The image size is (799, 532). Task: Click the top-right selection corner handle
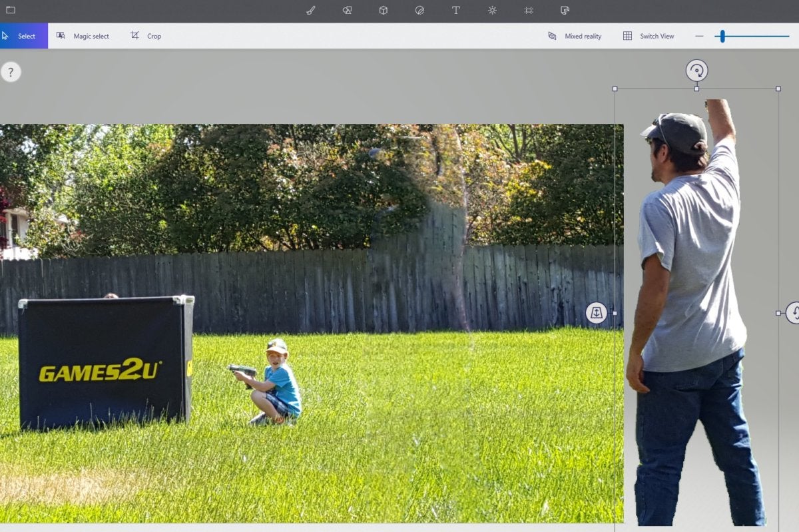(778, 89)
